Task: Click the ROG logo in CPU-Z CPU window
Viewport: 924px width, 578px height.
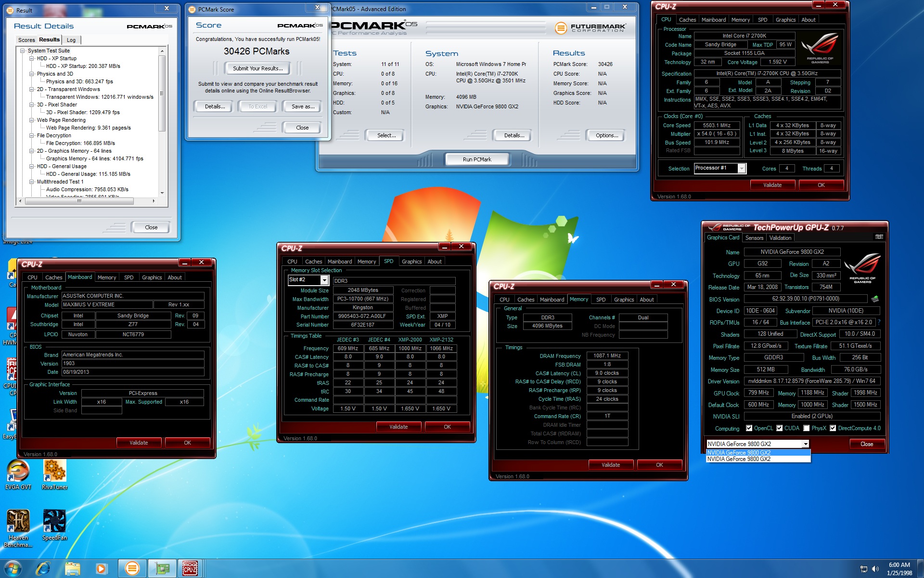Action: click(x=821, y=48)
